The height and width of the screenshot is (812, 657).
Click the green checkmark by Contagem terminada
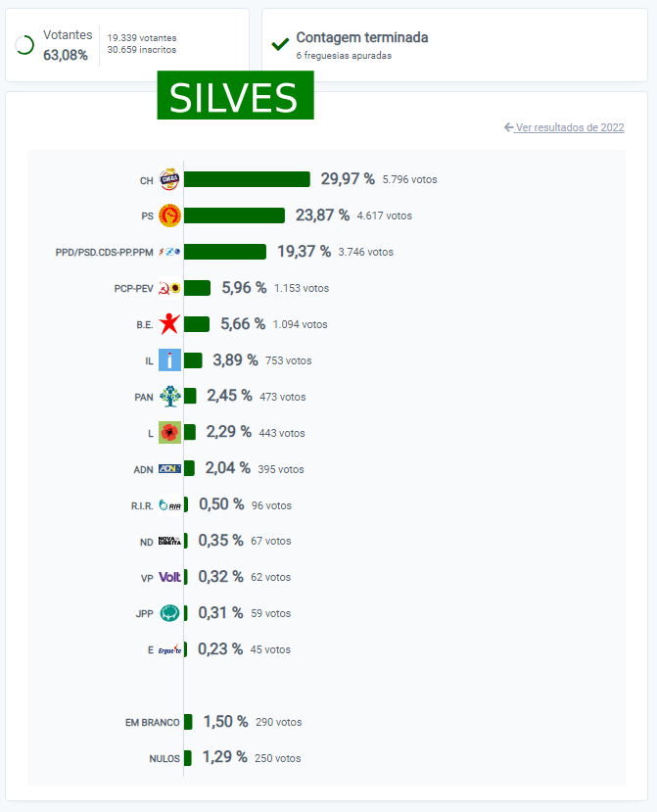[280, 44]
